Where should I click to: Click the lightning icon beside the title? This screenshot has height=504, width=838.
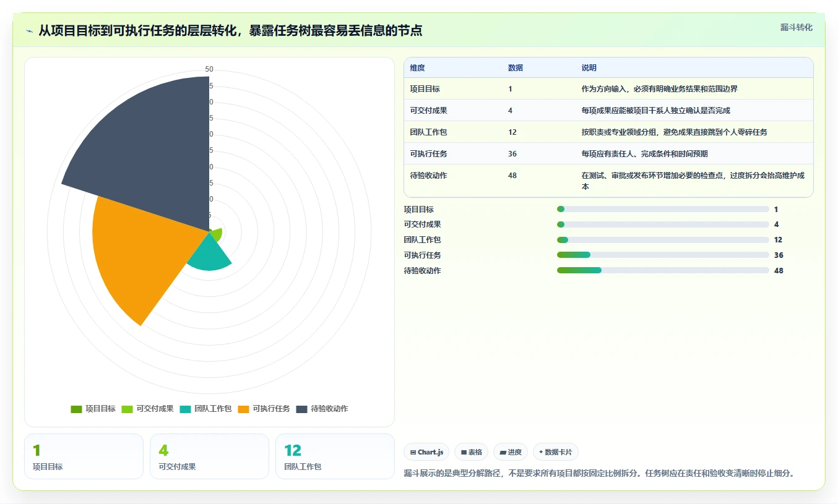30,30
